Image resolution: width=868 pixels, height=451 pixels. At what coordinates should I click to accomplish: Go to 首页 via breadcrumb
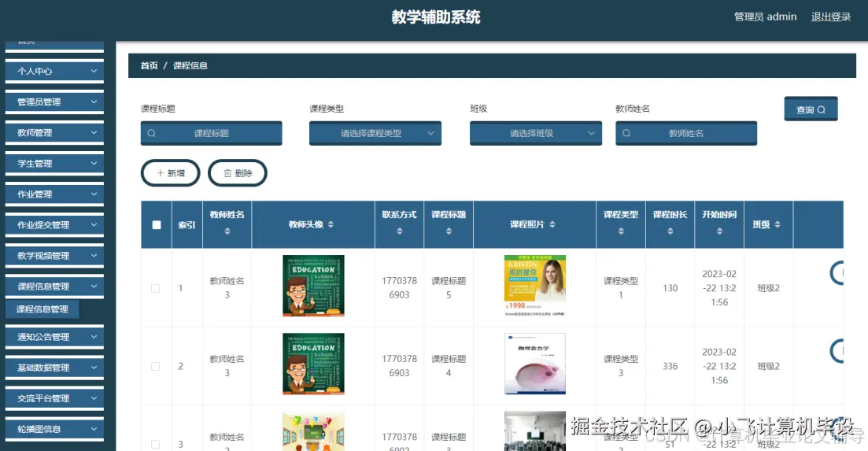pos(149,65)
